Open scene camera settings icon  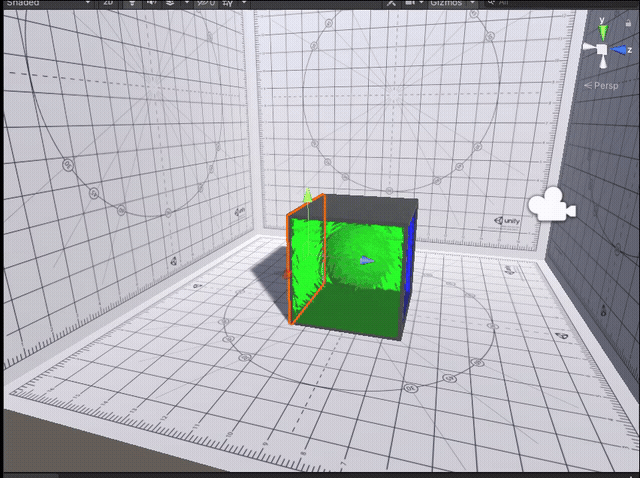pyautogui.click(x=410, y=3)
